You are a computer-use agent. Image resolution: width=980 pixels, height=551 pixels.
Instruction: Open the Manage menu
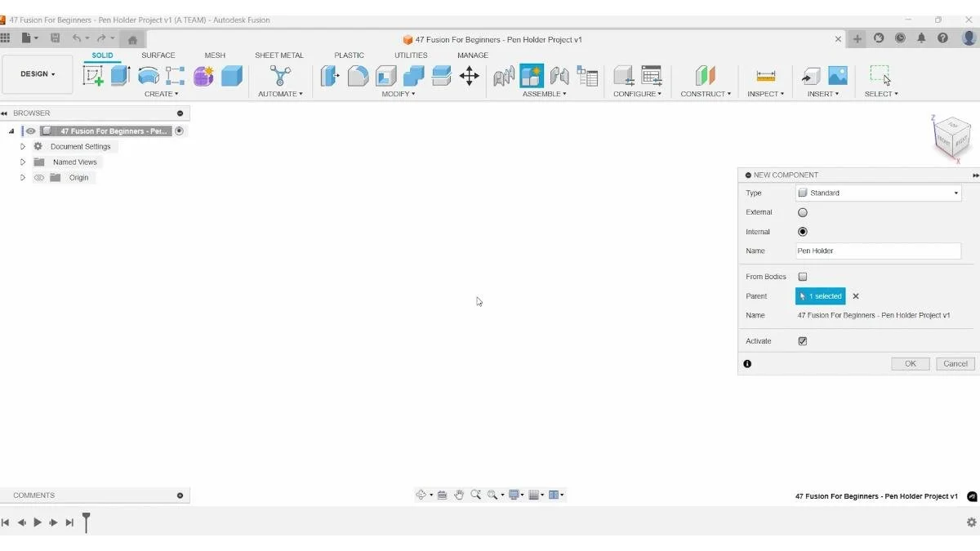pyautogui.click(x=472, y=55)
